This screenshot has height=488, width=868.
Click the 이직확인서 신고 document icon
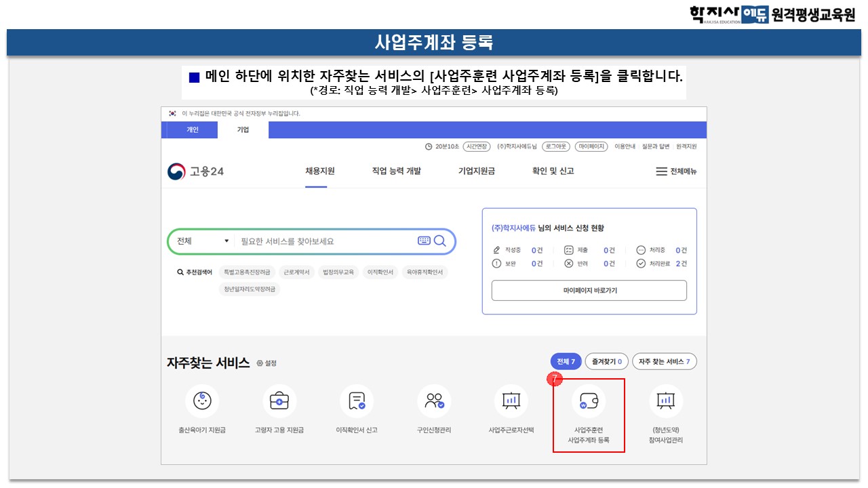click(357, 401)
